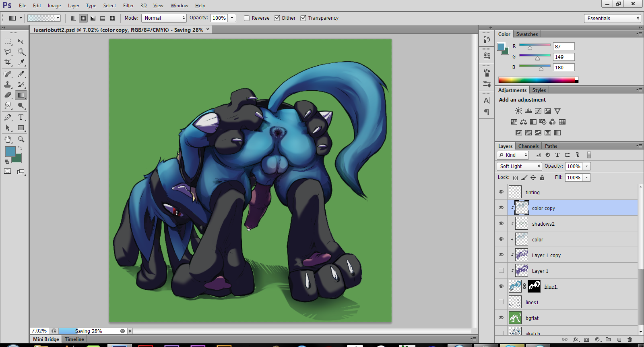Choose the Linear Gradient style
Image resolution: width=644 pixels, height=347 pixels.
click(x=74, y=18)
